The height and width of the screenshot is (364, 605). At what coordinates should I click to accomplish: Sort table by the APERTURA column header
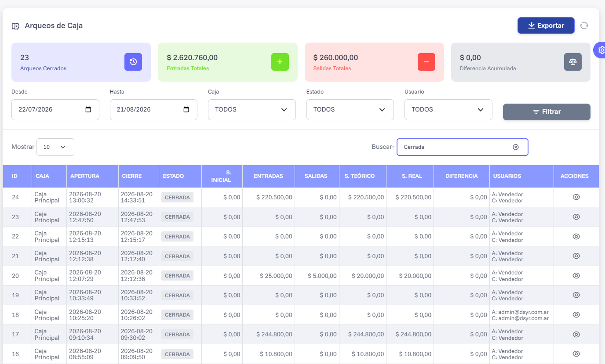[x=92, y=176]
